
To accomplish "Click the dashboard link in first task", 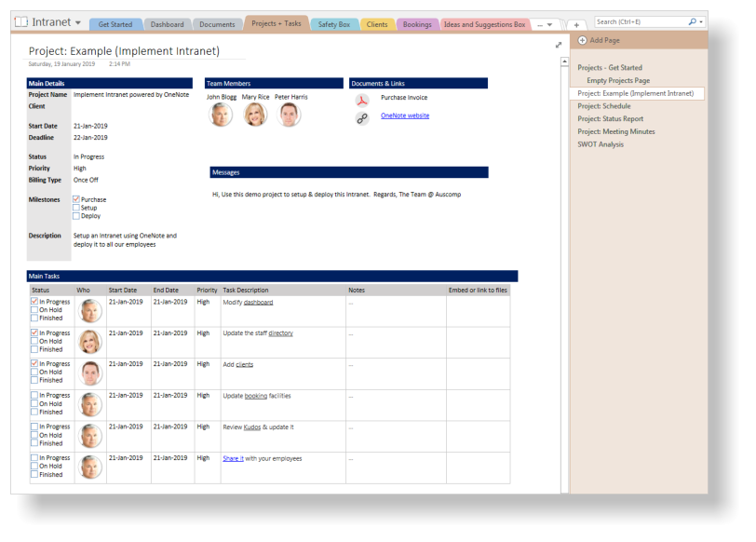I will (259, 303).
